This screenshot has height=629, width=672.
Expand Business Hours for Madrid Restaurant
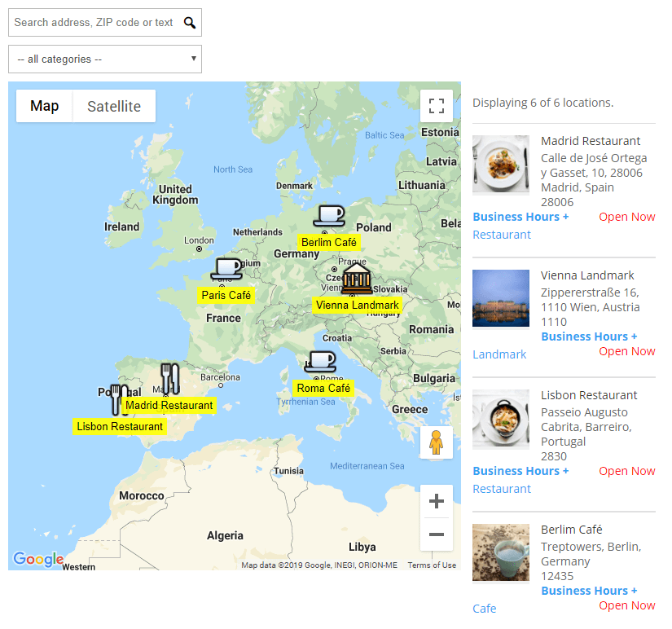coord(520,217)
